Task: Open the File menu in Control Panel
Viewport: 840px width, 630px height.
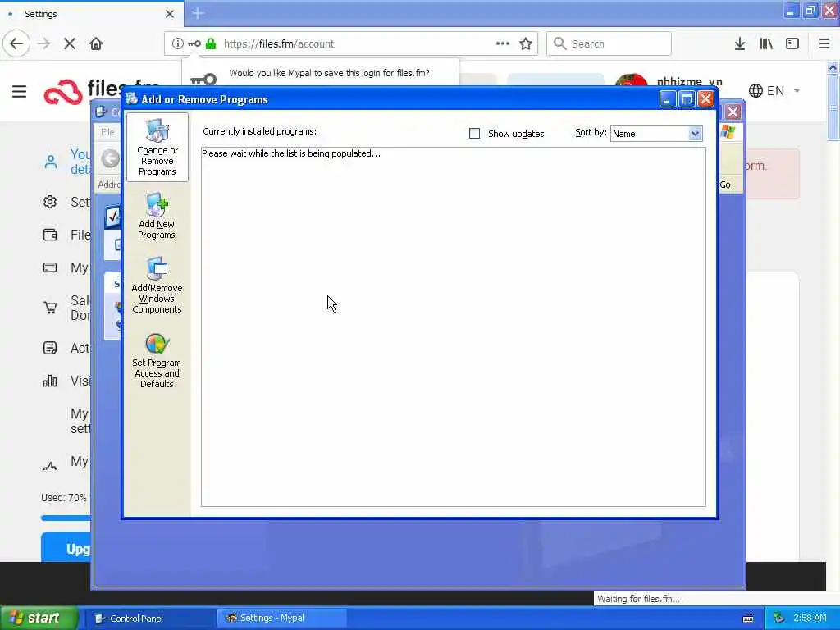Action: click(x=107, y=132)
